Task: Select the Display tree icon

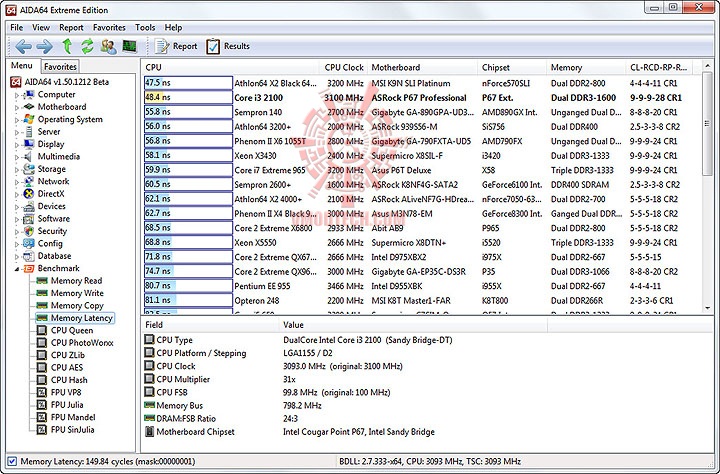Action: 29,144
